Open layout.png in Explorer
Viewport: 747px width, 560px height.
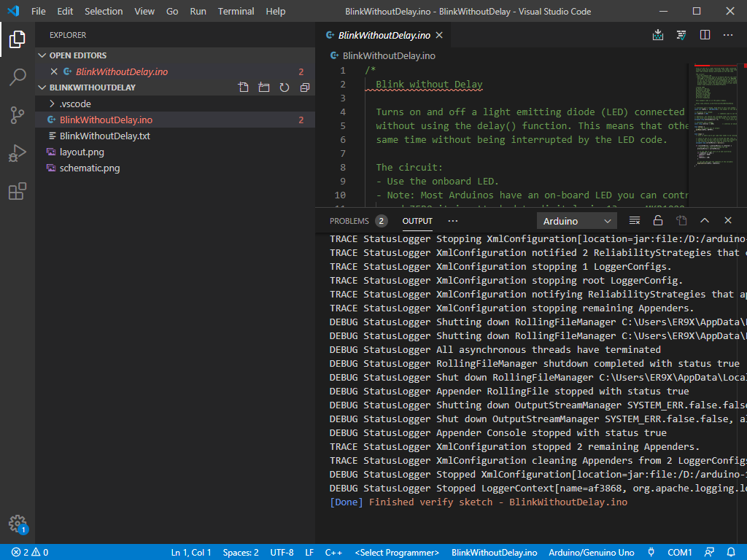pos(175,152)
